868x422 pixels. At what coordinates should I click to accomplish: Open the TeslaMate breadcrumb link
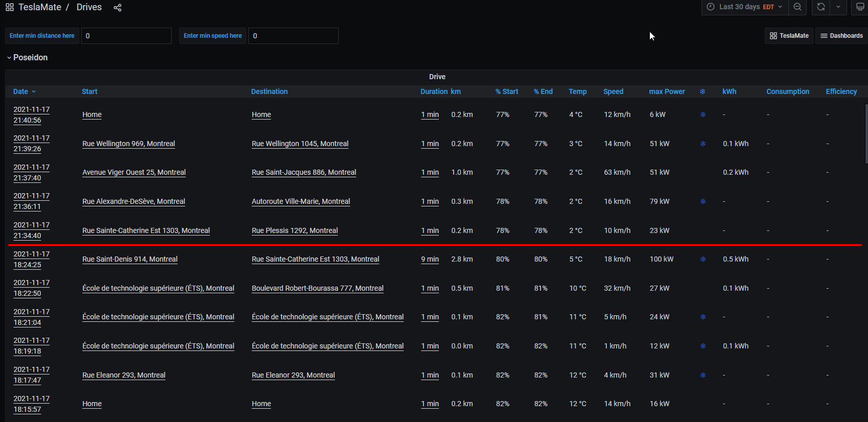pos(40,7)
